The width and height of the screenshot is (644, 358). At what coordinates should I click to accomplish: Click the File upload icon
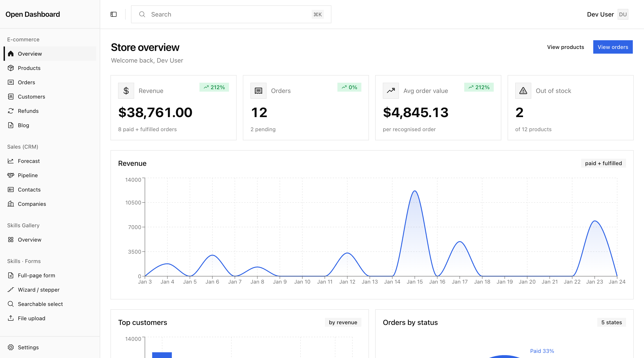(x=11, y=318)
